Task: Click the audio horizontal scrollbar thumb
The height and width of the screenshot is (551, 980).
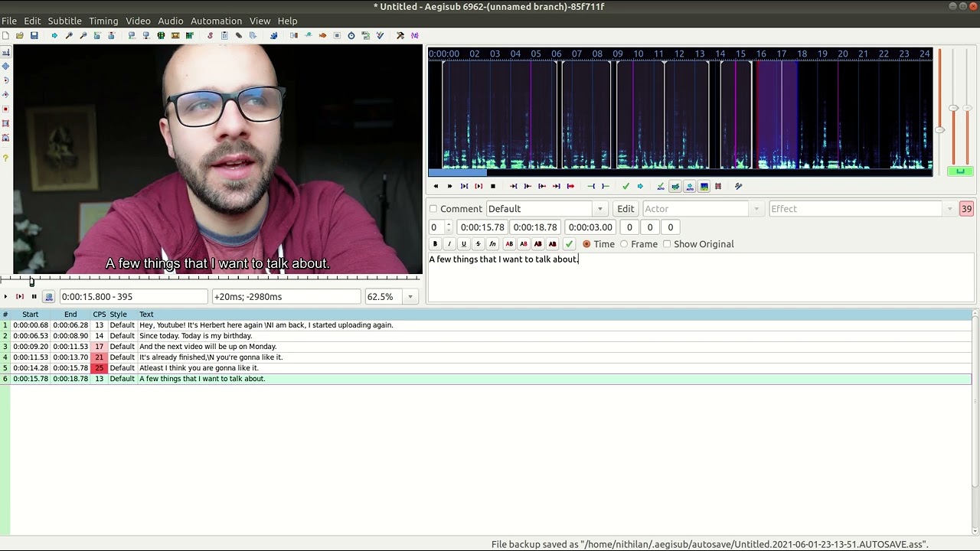Action: [457, 173]
